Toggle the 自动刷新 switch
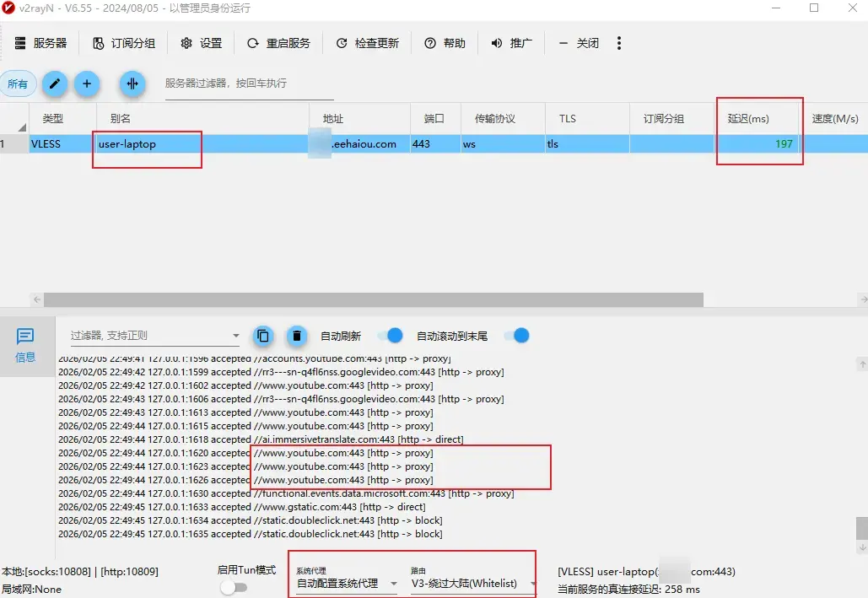The height and width of the screenshot is (598, 868). [389, 336]
